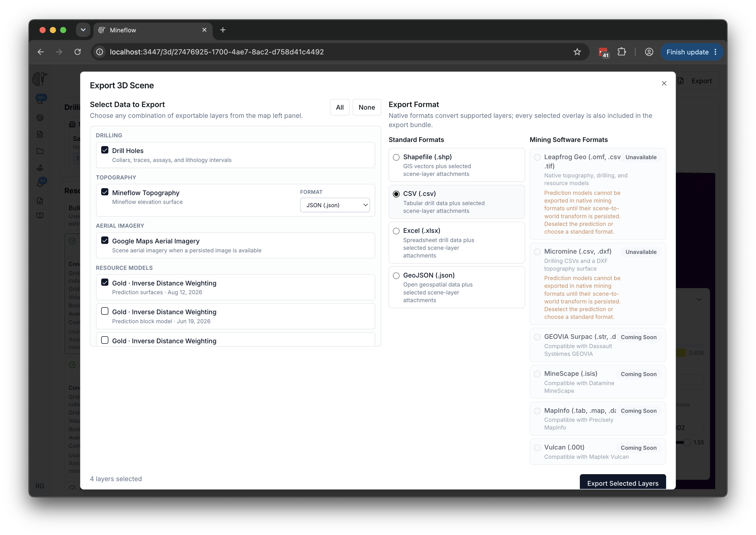The height and width of the screenshot is (535, 756).
Task: Go back with the browser back arrow
Action: tap(41, 52)
